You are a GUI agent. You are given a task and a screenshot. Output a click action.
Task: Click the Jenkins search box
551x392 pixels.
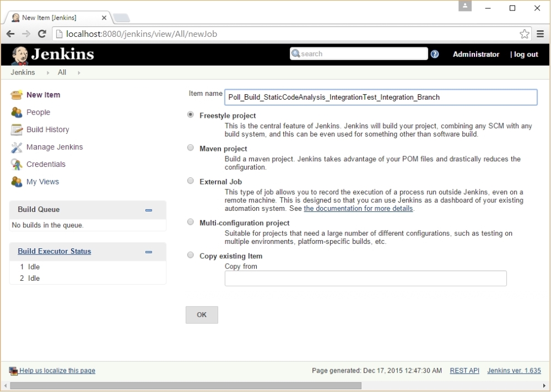coord(359,54)
